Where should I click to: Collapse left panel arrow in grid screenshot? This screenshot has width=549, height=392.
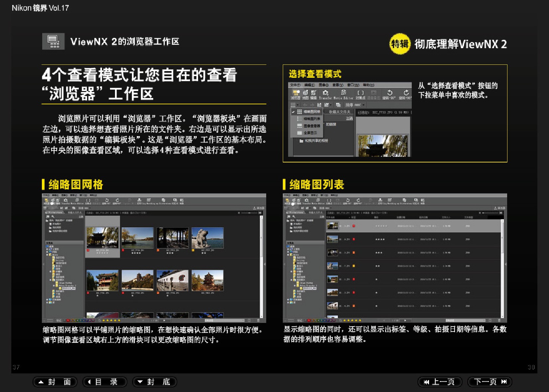pos(43,264)
